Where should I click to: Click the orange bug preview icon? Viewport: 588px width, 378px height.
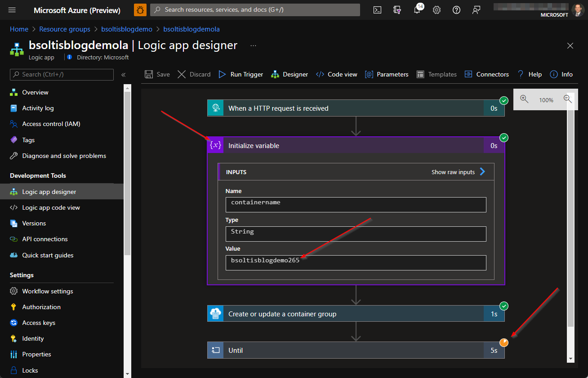coord(140,10)
